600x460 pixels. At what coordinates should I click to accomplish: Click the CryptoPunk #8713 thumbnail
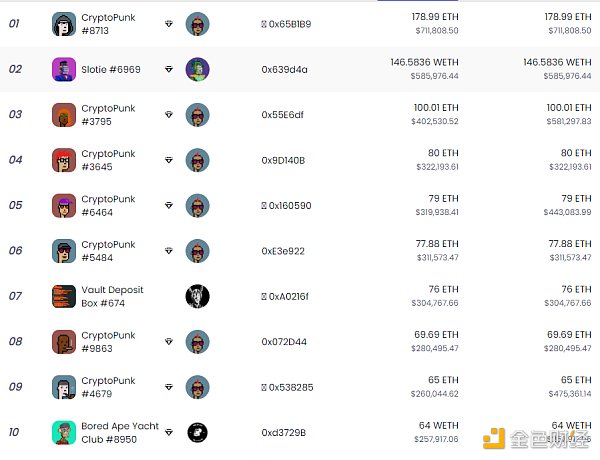point(64,24)
